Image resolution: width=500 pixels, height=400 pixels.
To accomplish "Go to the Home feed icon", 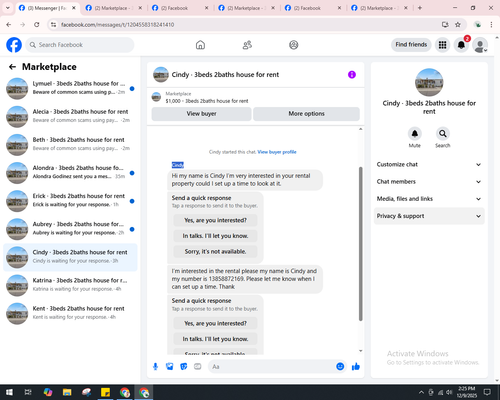I will (200, 45).
